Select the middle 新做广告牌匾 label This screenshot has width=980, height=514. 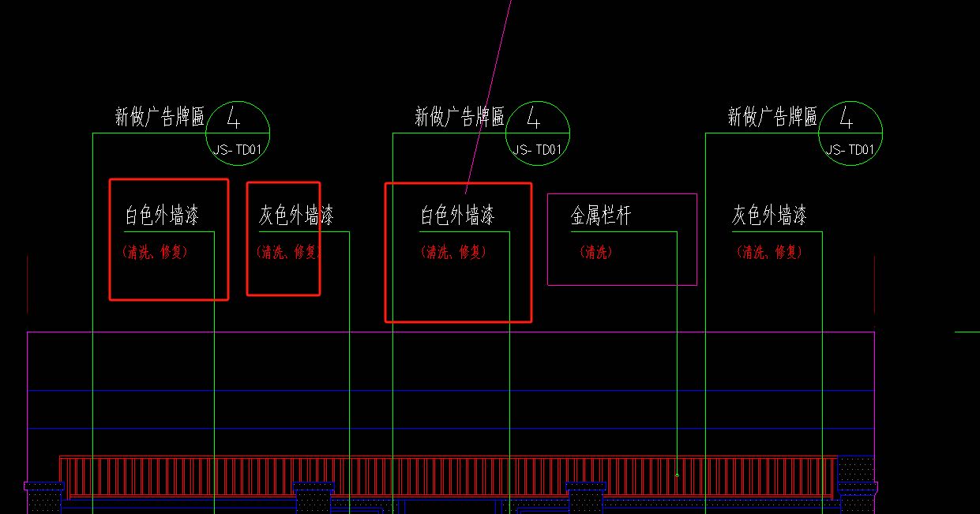460,118
